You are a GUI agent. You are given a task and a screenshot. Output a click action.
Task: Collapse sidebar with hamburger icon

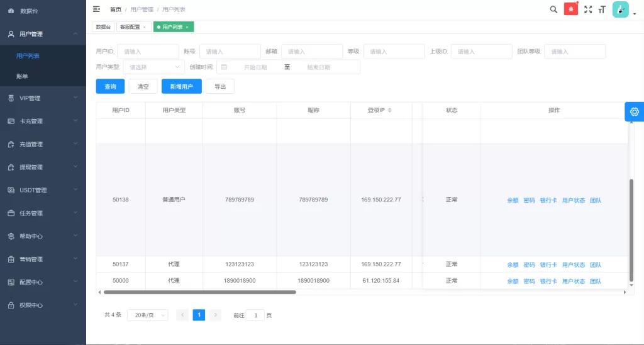tap(96, 9)
